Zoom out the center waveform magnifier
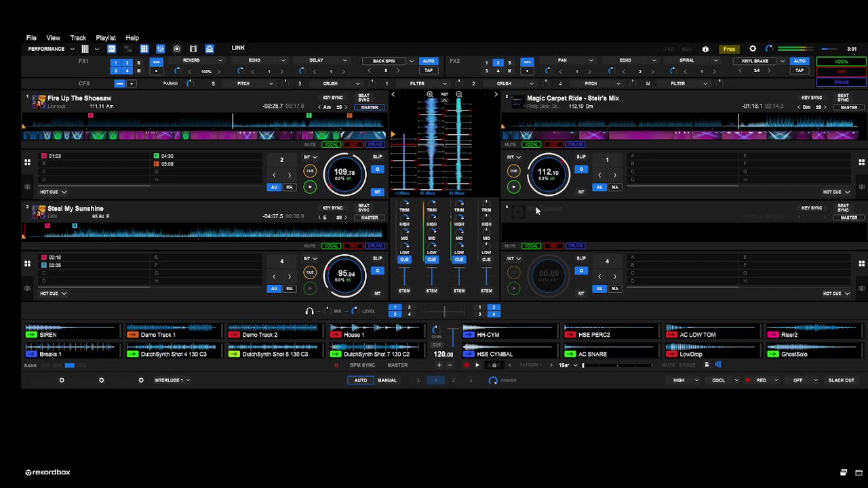Screen dimensions: 868x488 [x=459, y=94]
